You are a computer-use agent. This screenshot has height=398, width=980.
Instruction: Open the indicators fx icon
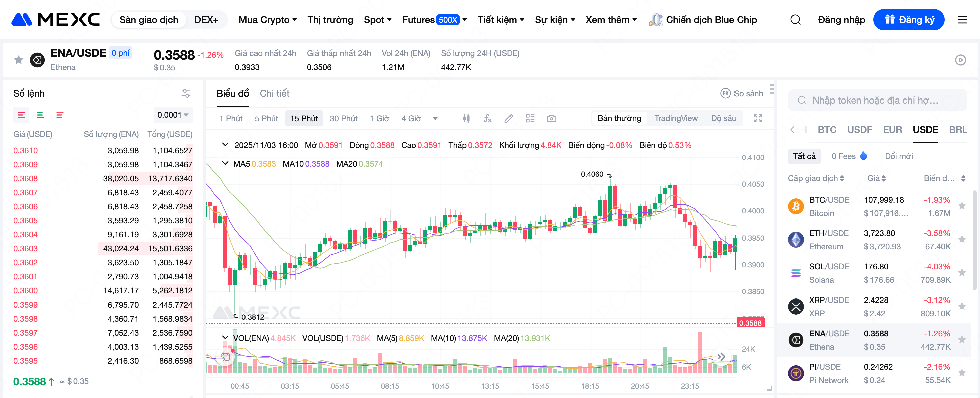(x=487, y=119)
